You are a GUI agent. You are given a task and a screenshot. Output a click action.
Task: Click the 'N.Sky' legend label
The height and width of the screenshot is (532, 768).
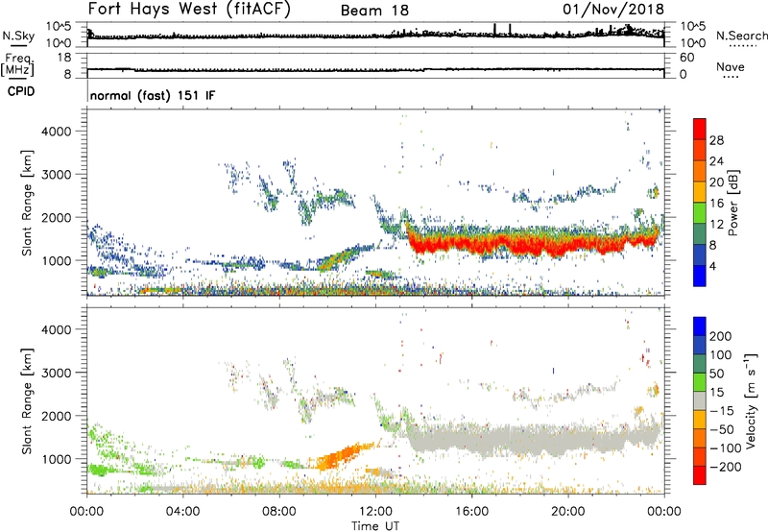coord(18,36)
